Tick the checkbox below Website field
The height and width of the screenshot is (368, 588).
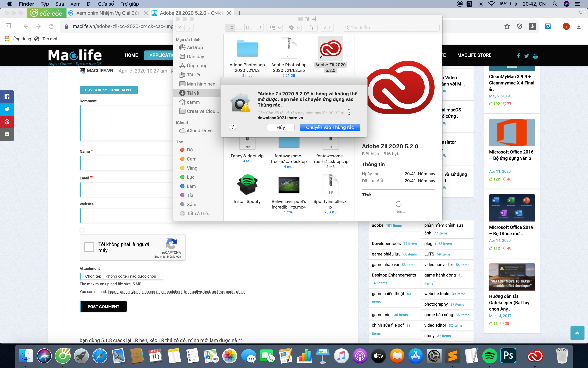82,230
